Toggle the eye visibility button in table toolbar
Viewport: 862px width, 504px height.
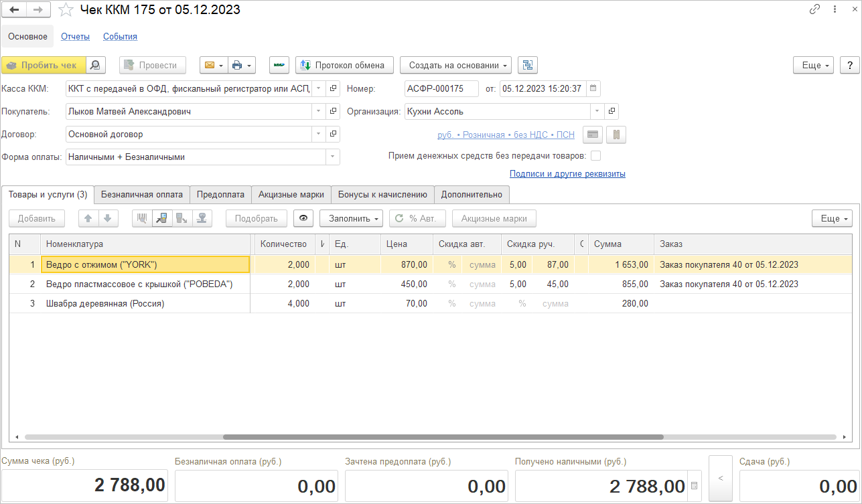pyautogui.click(x=303, y=218)
